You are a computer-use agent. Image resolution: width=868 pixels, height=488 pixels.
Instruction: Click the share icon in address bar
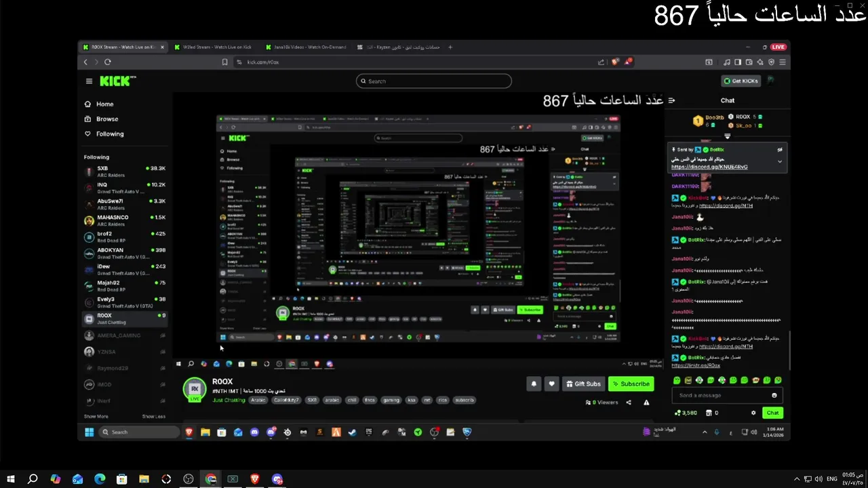click(x=601, y=62)
